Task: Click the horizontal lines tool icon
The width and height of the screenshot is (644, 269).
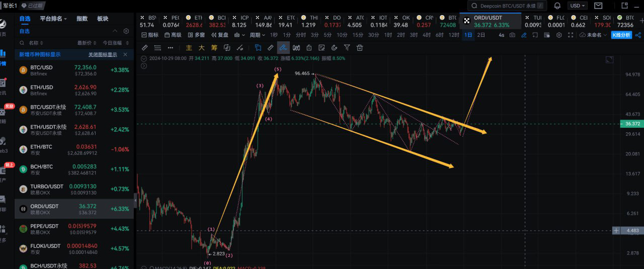Action: (157, 48)
